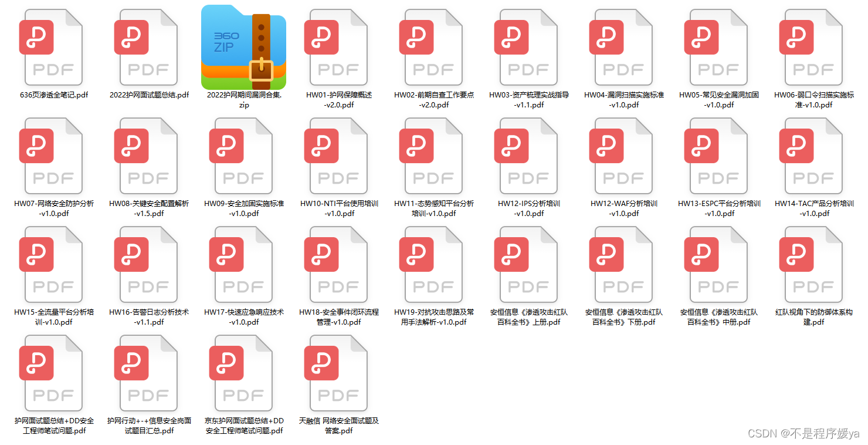Click label HW09-安全加固实施标准-v1.0.pdf

click(x=244, y=208)
